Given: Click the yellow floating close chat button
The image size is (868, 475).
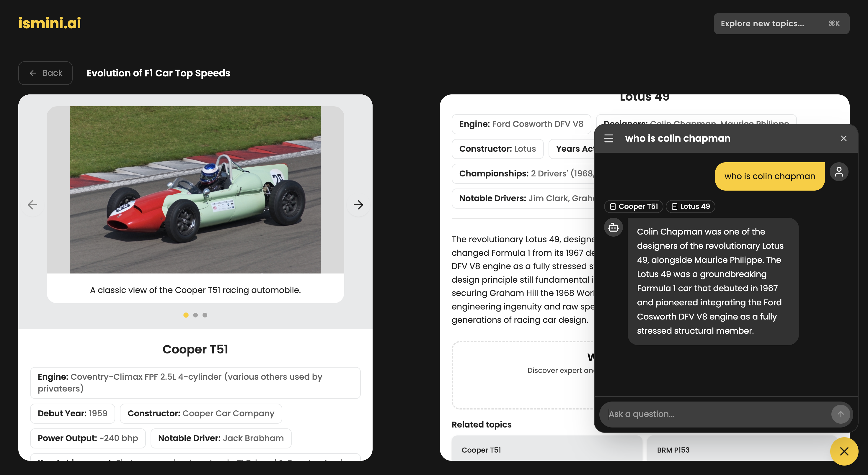Looking at the screenshot, I should tap(844, 451).
